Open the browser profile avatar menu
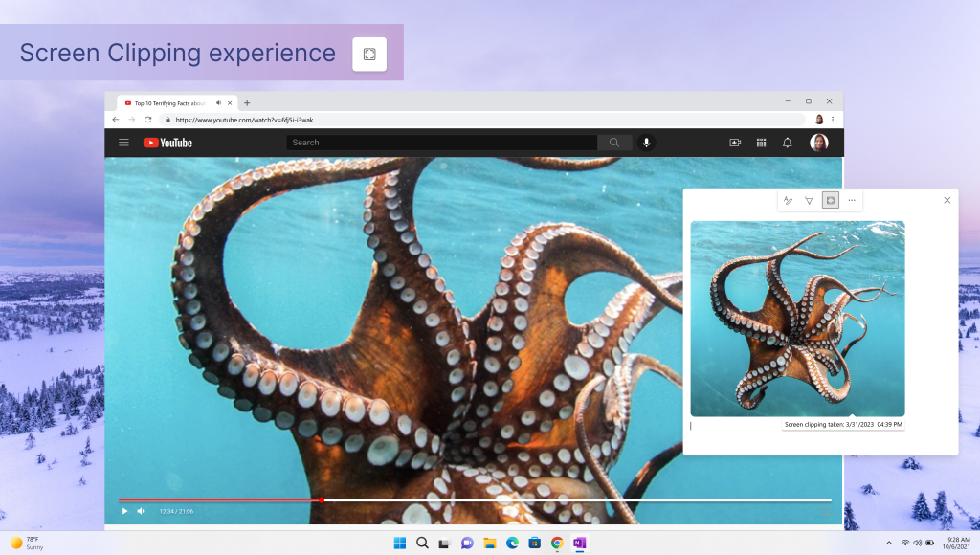The width and height of the screenshot is (980, 555). click(x=818, y=119)
